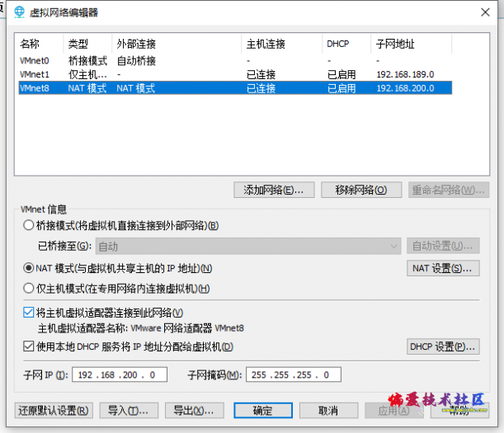Click into the 子网 IP field

point(120,374)
